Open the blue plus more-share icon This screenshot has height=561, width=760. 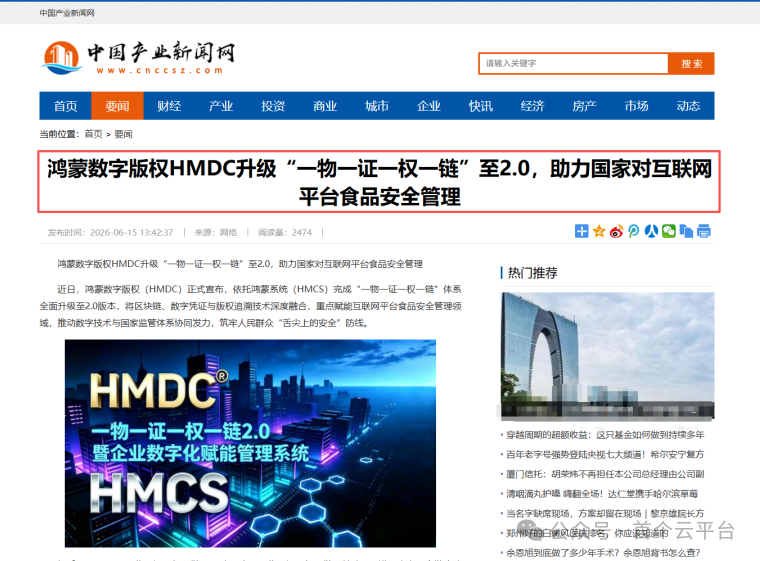coord(582,231)
